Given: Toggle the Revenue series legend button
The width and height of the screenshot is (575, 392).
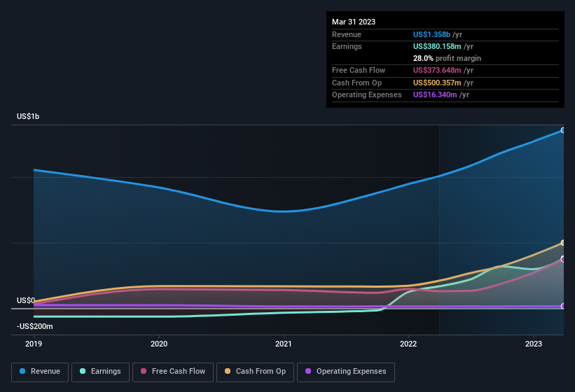Looking at the screenshot, I should [x=40, y=372].
